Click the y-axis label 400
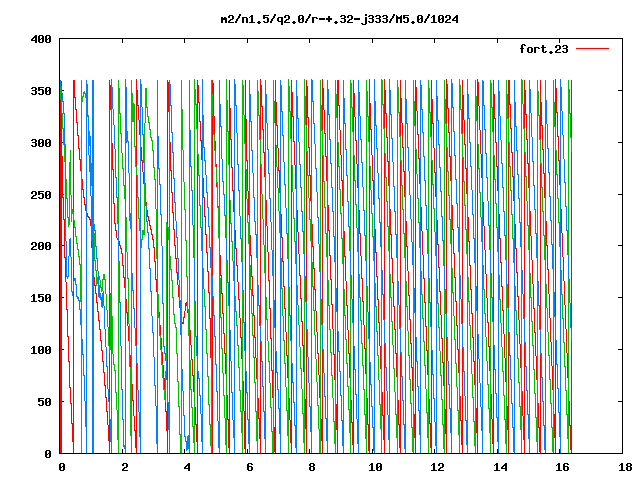Screen dimensions: 640x480 coord(41,39)
